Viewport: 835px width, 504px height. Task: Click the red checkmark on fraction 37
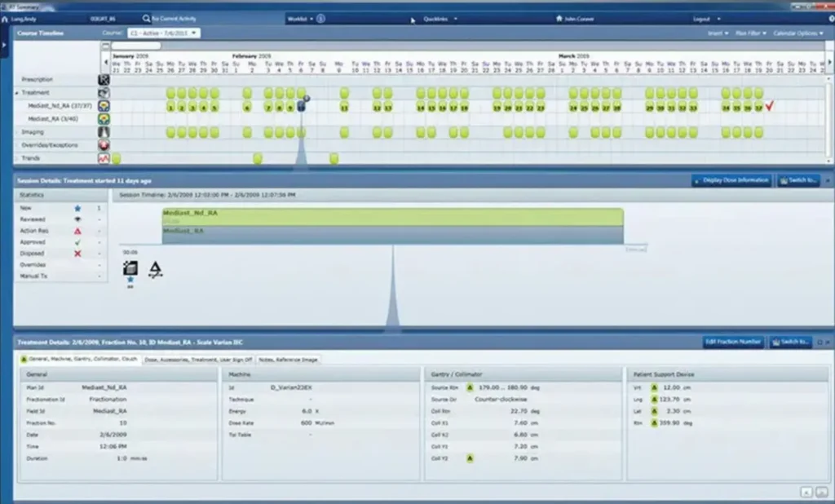[767, 105]
